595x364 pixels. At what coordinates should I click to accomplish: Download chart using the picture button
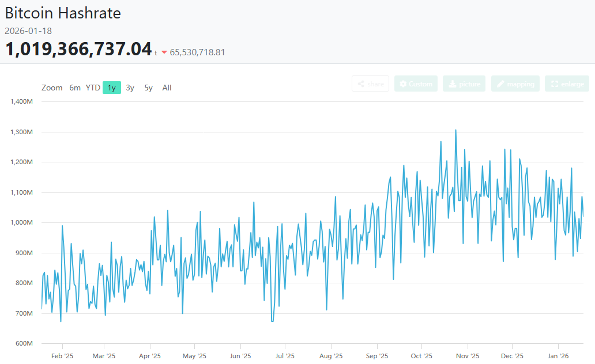point(464,84)
